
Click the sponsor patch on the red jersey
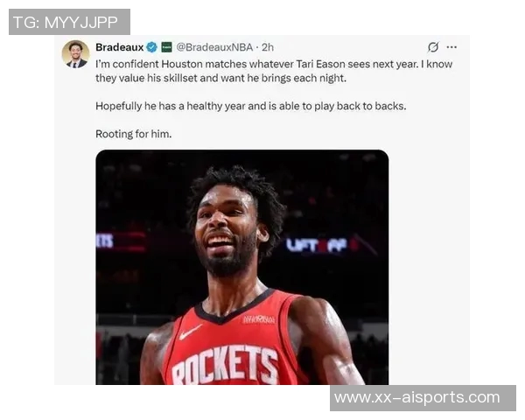259,319
